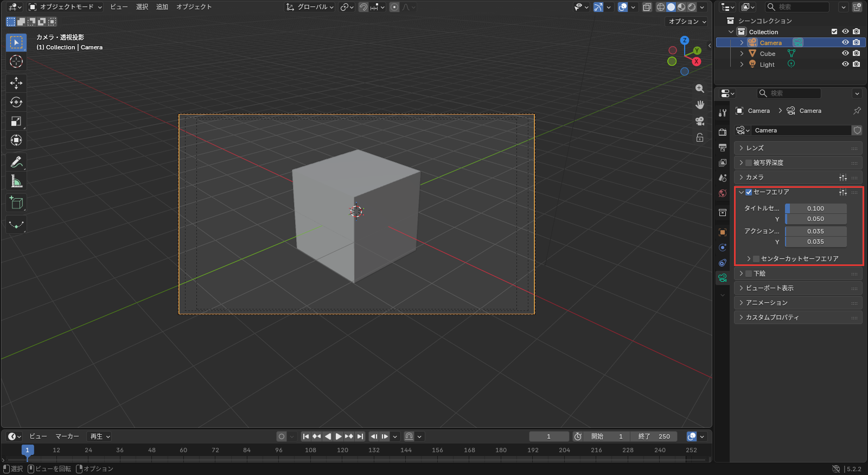This screenshot has width=868, height=475.
Task: Hide the Cube in the outliner
Action: pos(845,53)
